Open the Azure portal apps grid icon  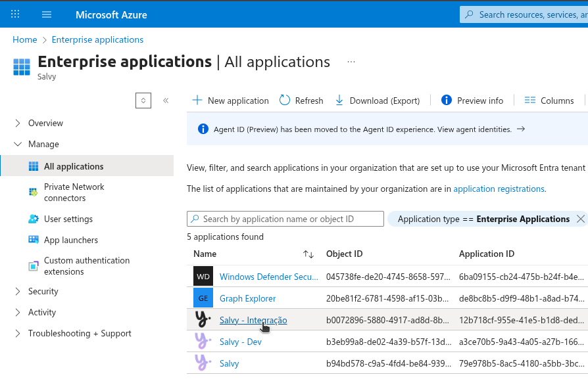[x=15, y=14]
